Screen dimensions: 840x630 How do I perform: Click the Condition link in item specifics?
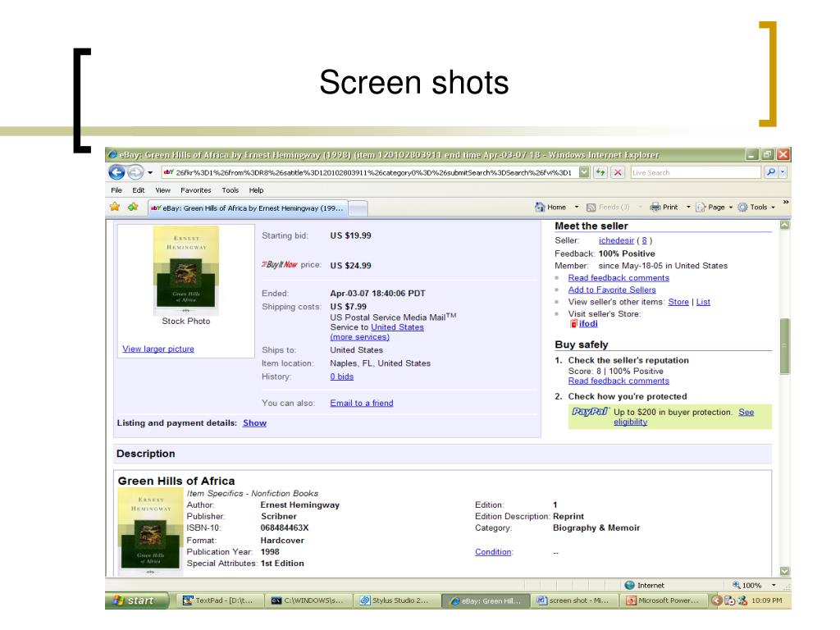pyautogui.click(x=493, y=552)
